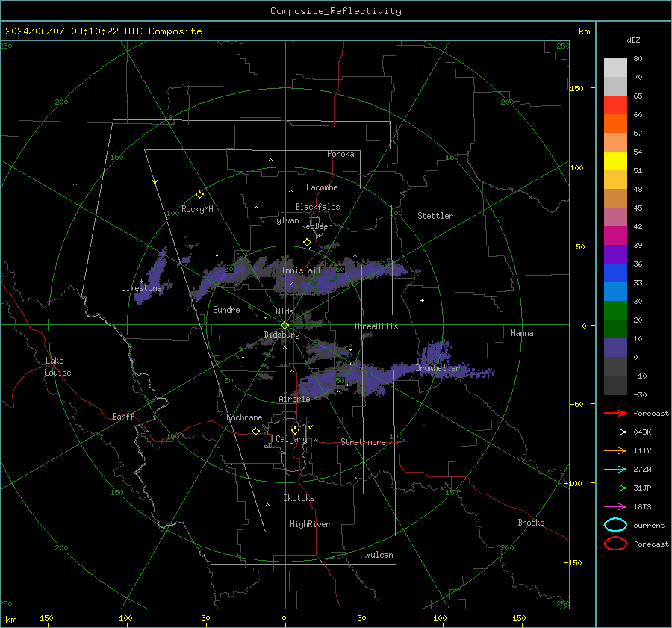Click the Vulcan city label
672x628 pixels.
(379, 555)
